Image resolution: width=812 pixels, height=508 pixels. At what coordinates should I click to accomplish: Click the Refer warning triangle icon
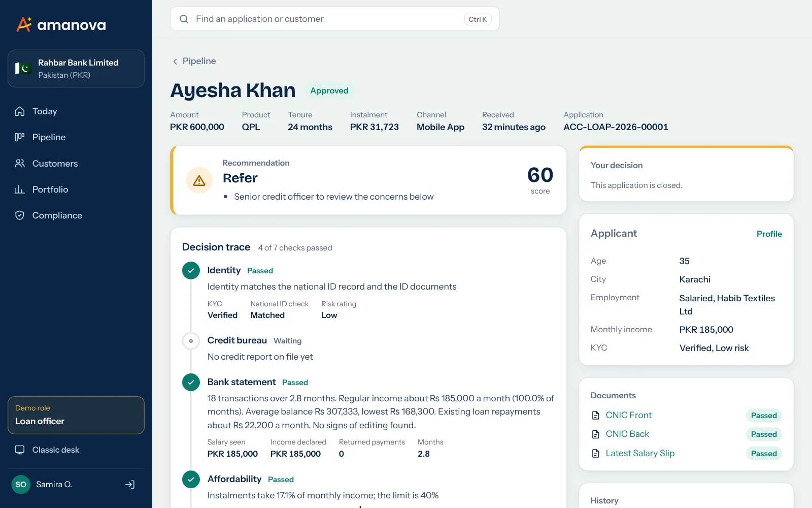[199, 180]
